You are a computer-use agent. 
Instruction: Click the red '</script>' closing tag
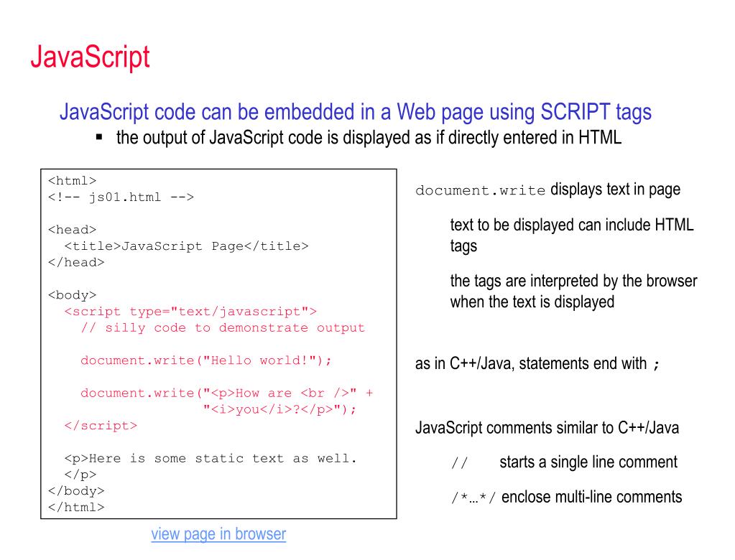coord(101,426)
